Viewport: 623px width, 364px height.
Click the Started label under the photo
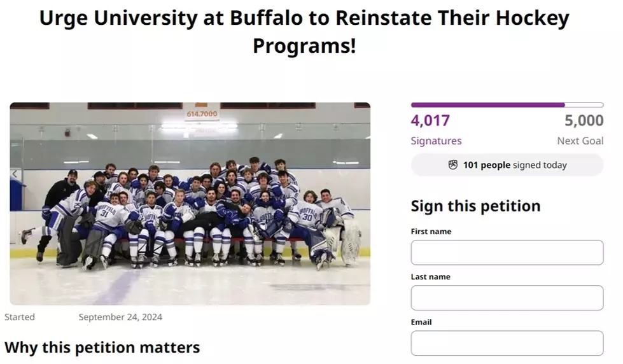20,317
